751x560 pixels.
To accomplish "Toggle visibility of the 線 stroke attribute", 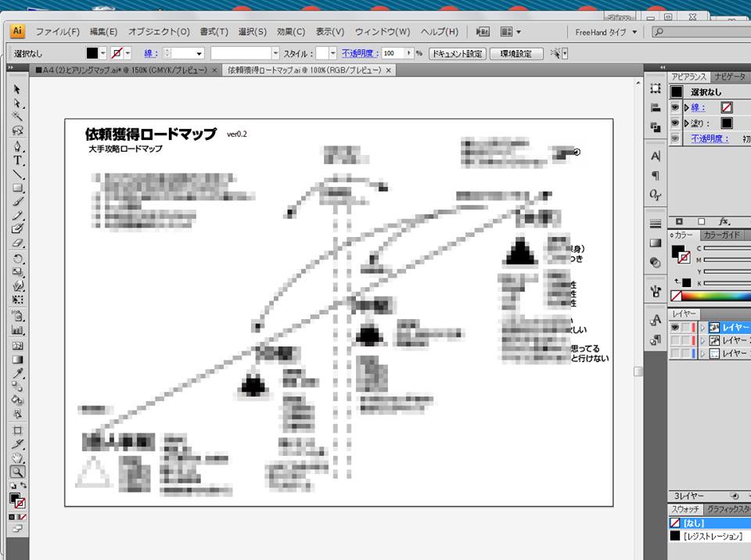I will coord(675,107).
